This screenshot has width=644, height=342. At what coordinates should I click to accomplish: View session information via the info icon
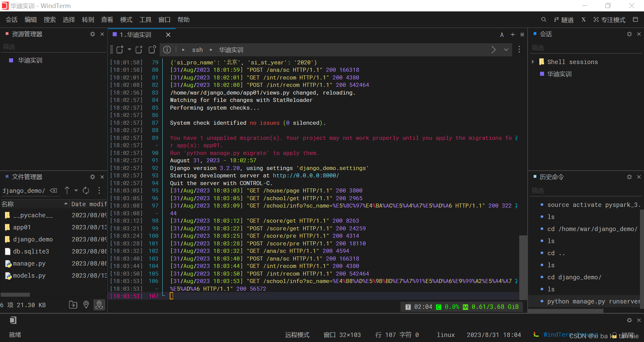[x=167, y=49]
